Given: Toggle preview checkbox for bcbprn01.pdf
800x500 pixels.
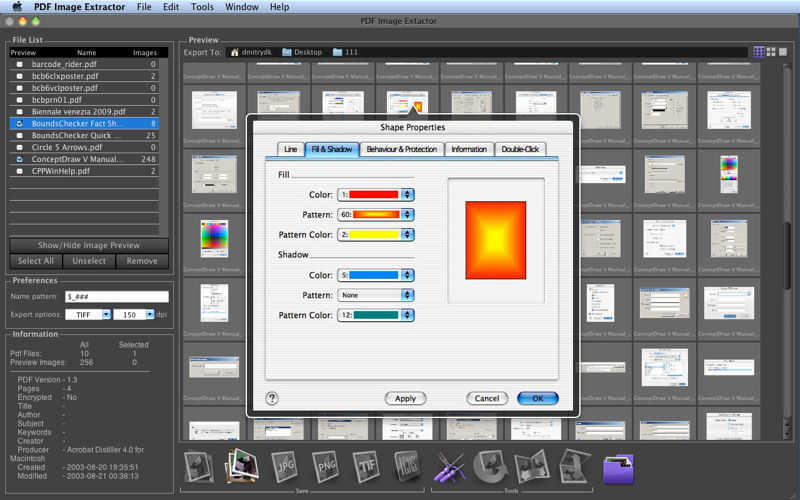Looking at the screenshot, I should click(x=19, y=100).
